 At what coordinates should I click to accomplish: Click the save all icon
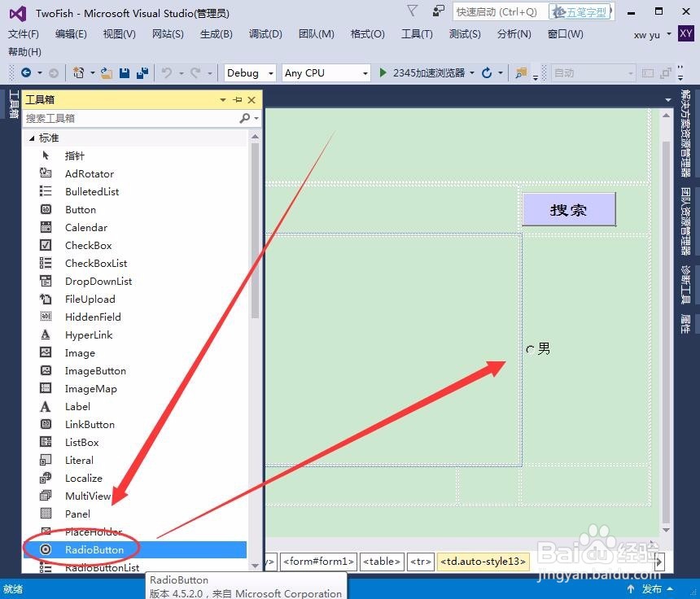142,72
